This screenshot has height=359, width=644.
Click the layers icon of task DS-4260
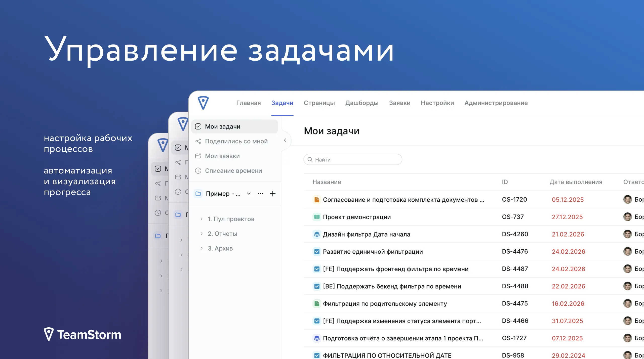click(316, 234)
